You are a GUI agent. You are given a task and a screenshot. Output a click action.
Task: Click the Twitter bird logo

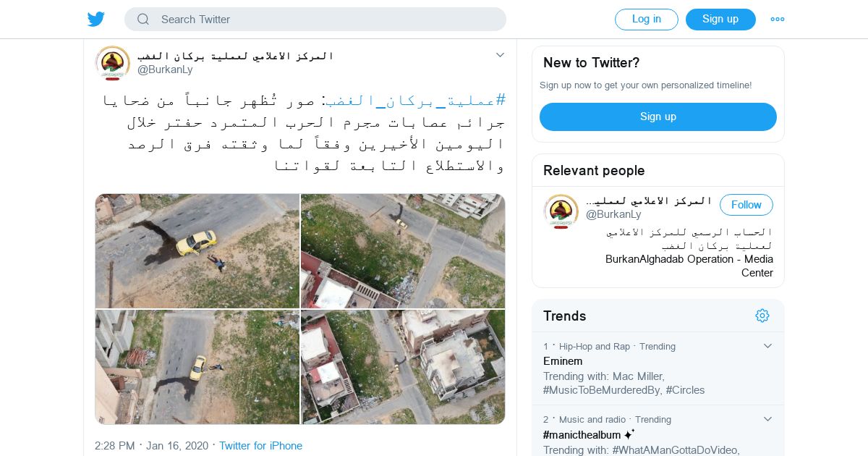coord(96,19)
